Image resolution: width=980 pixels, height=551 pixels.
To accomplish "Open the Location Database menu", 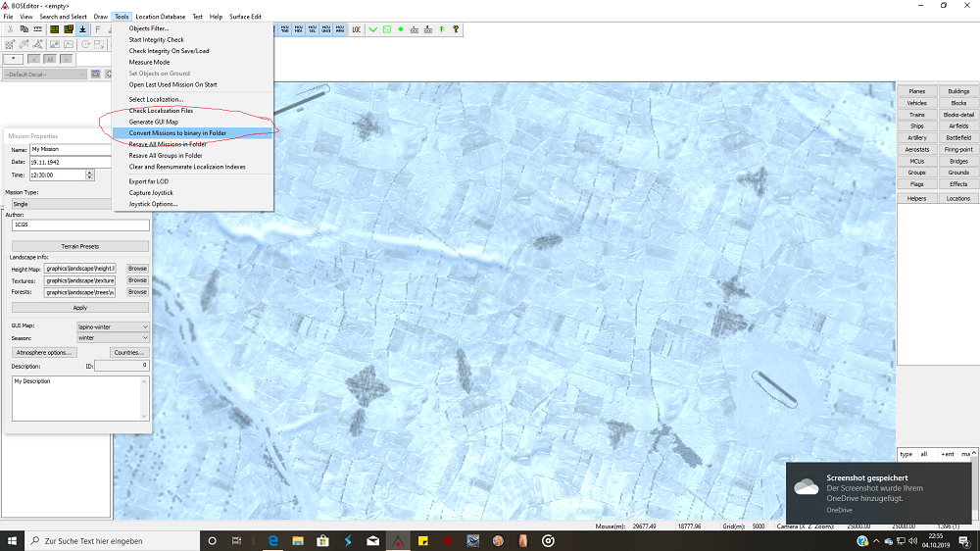I will point(160,17).
